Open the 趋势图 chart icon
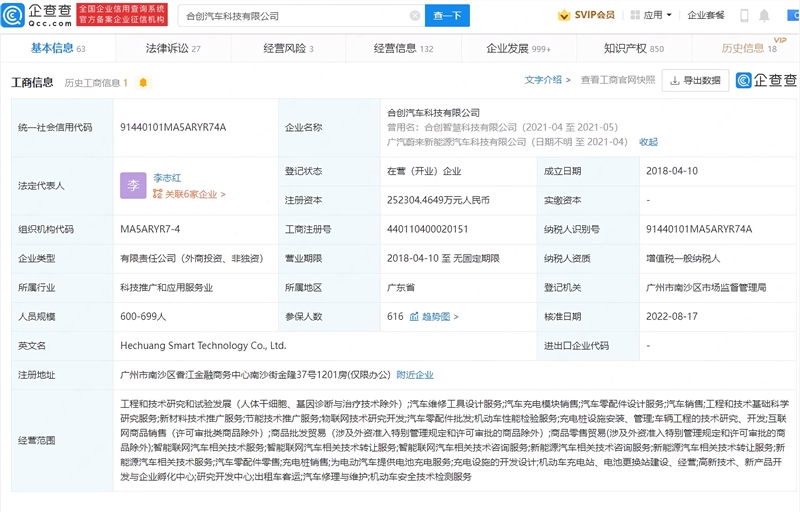This screenshot has width=800, height=512. 414,317
